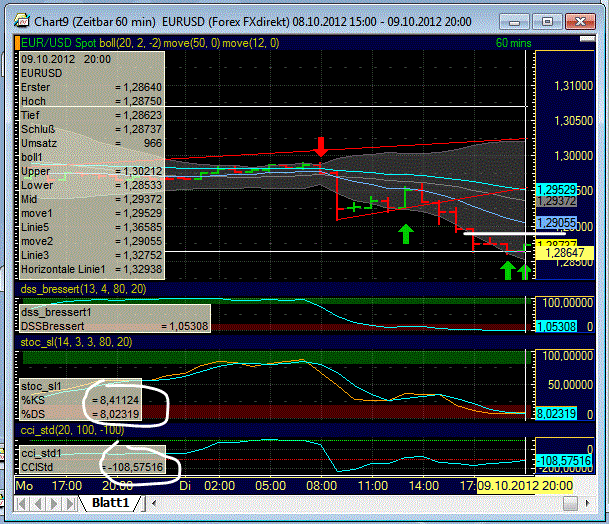
Task: Click the blue 1,29055 price label
Action: point(556,223)
